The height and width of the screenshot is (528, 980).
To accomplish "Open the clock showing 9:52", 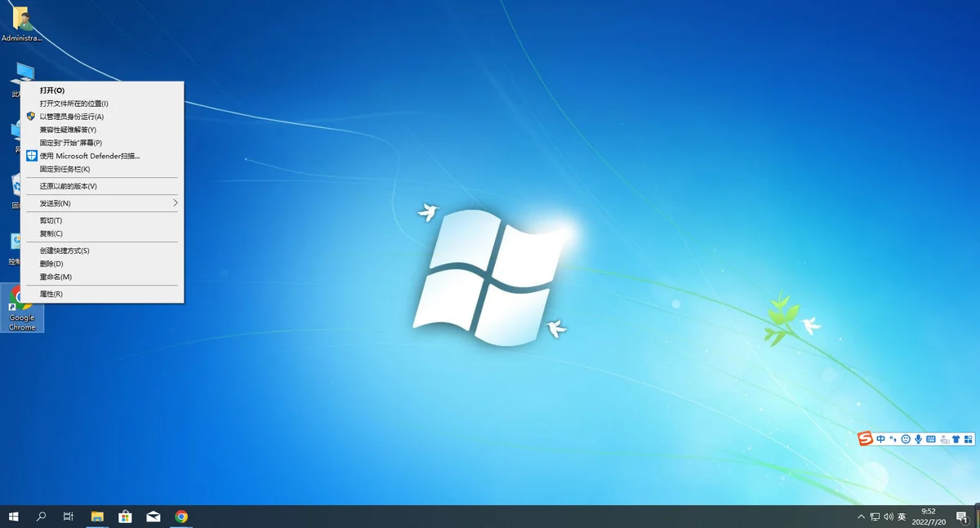I will (929, 517).
